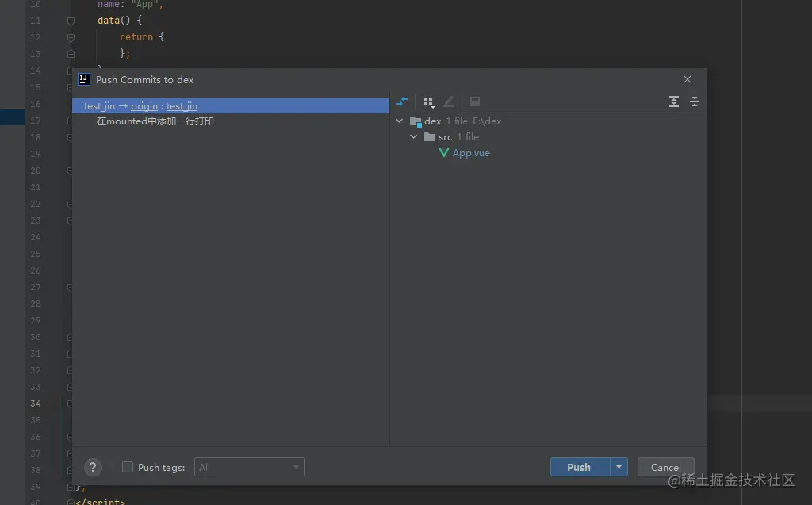The width and height of the screenshot is (812, 505).
Task: Click the Group By icon in the toolbar
Action: 428,101
